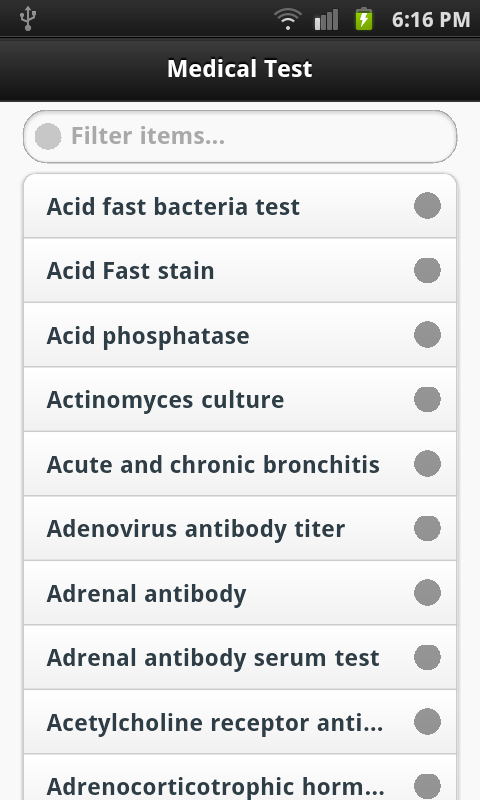The height and width of the screenshot is (800, 480).
Task: Tap the circle icon on Acid Fast stain row
Action: click(x=427, y=270)
